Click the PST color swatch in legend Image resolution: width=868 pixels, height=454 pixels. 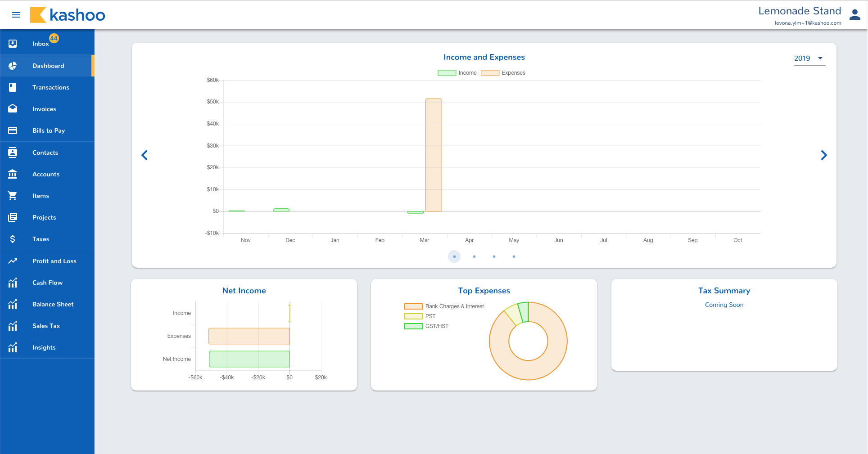[x=413, y=316]
